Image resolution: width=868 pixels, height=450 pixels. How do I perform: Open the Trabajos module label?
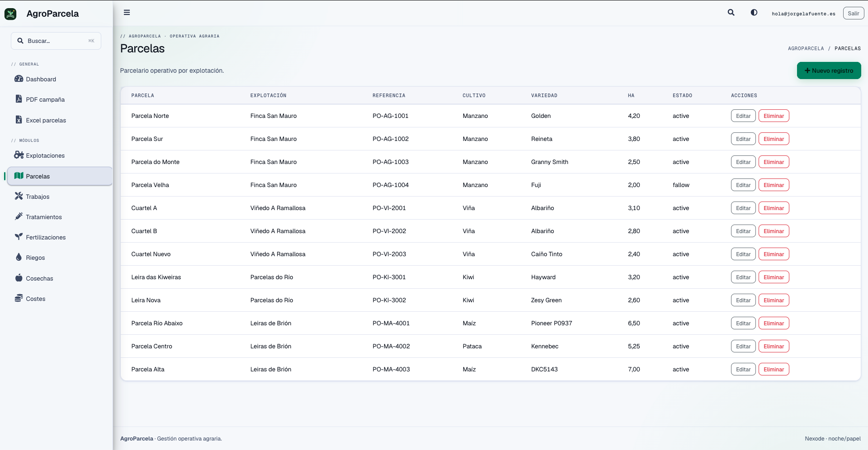point(38,197)
